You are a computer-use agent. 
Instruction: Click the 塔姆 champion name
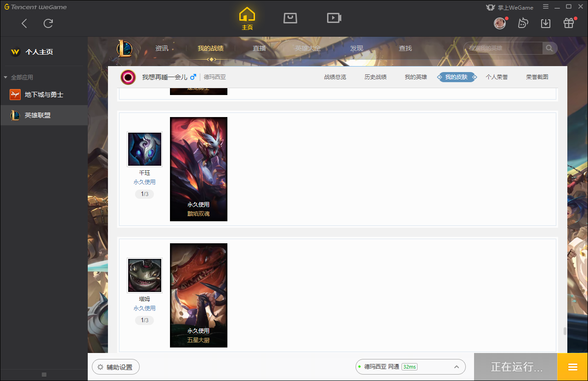pos(145,299)
